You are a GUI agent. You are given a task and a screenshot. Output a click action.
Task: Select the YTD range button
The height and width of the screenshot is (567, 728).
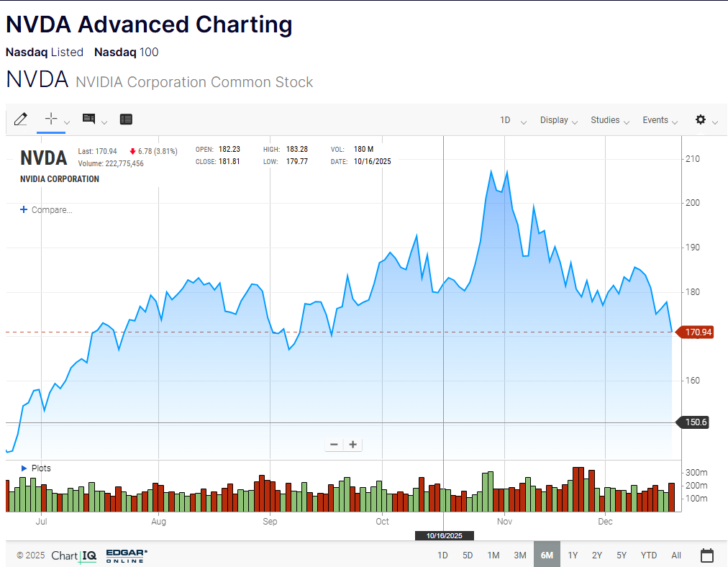pyautogui.click(x=649, y=555)
